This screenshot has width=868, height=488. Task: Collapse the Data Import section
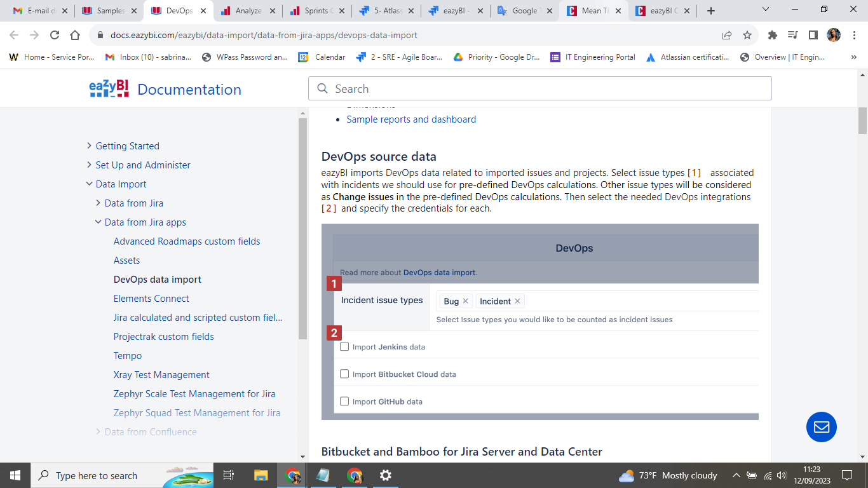89,184
